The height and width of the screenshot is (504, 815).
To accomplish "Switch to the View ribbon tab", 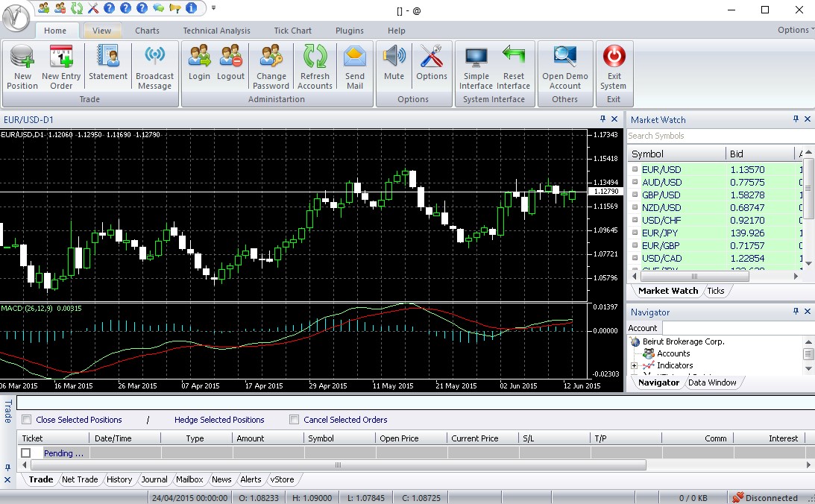I will (x=102, y=30).
